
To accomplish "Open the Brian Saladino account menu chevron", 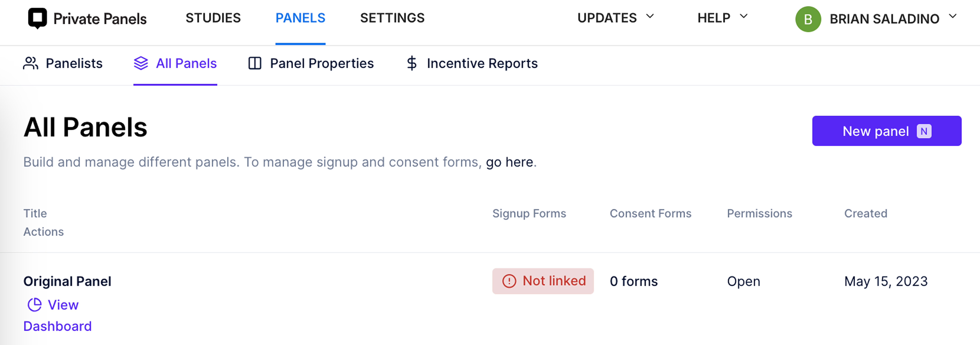I will click(x=953, y=16).
